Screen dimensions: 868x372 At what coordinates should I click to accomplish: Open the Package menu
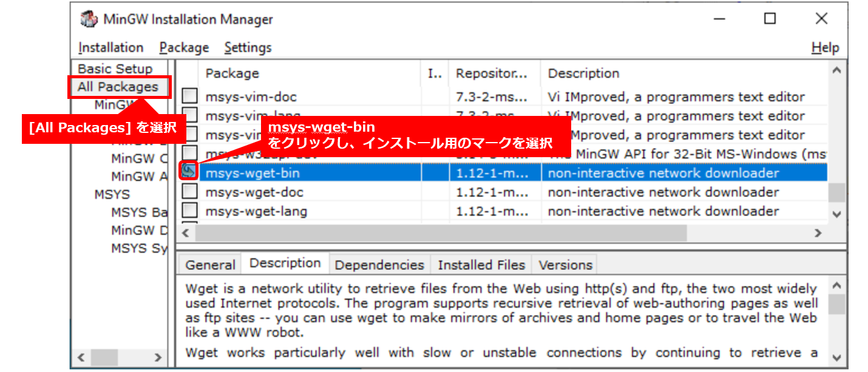[x=184, y=47]
